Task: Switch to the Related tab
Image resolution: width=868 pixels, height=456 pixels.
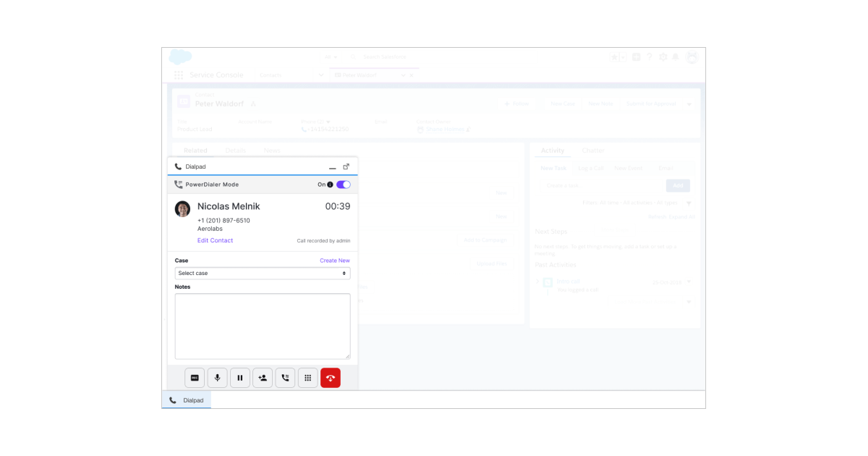Action: [195, 151]
